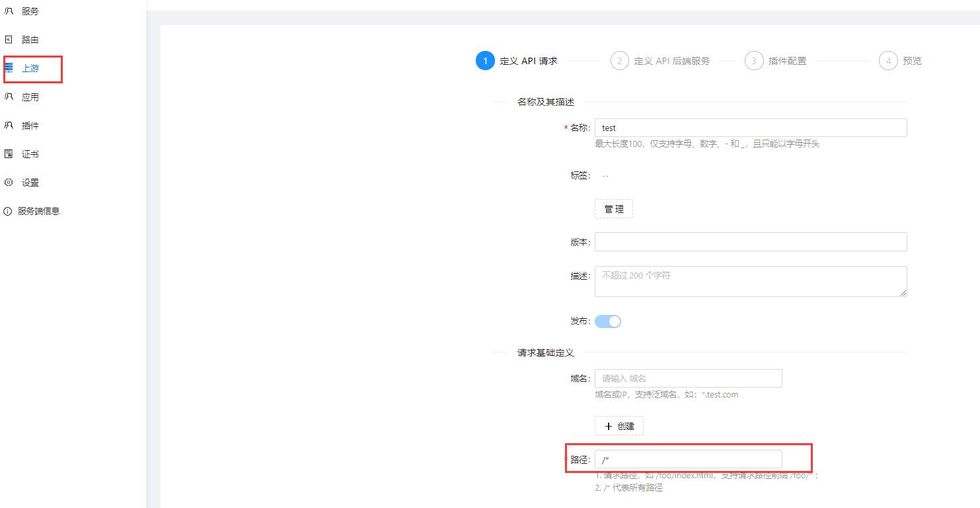This screenshot has width=980, height=508.
Task: Click the 管理 labels button
Action: [614, 209]
